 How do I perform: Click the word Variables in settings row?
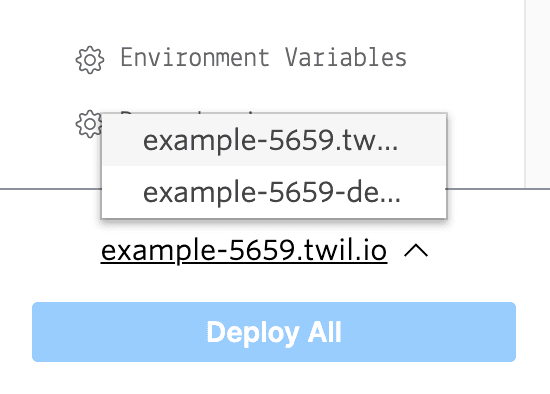coord(346,58)
